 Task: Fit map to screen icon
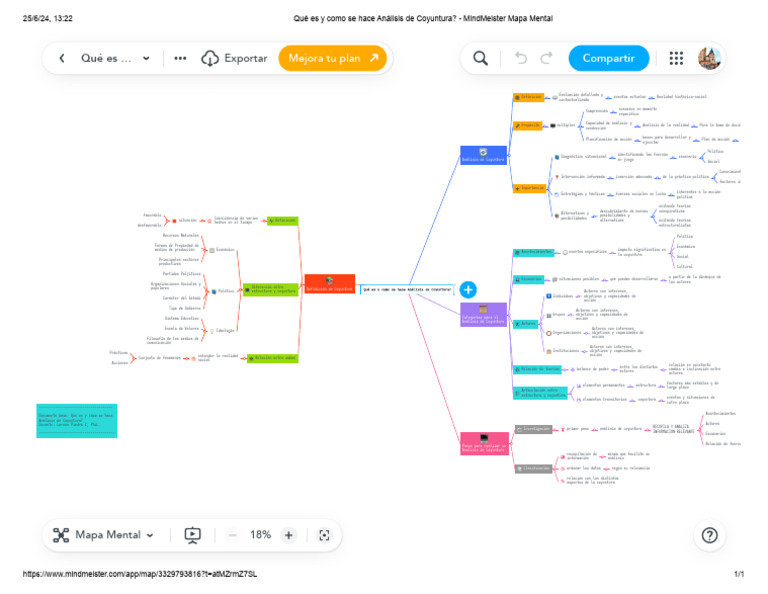point(324,535)
